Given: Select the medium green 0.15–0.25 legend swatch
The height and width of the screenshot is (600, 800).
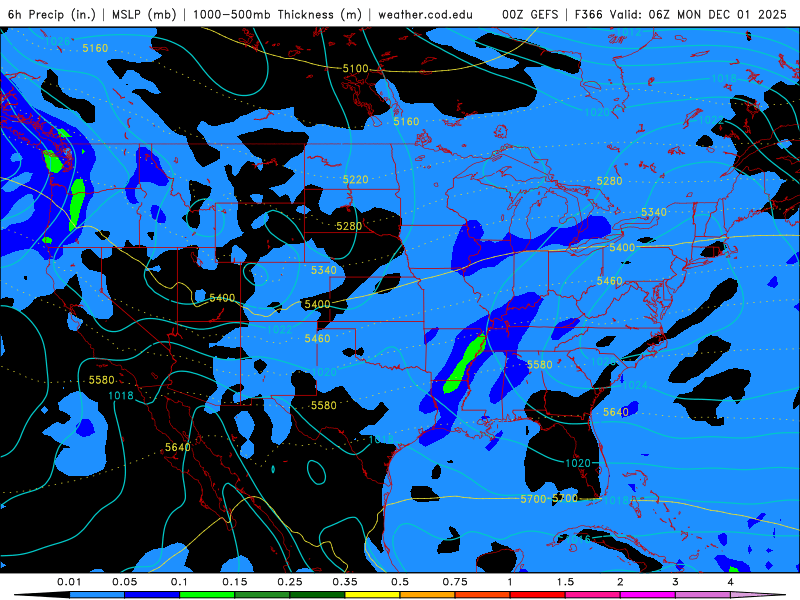Looking at the screenshot, I should coord(262,595).
